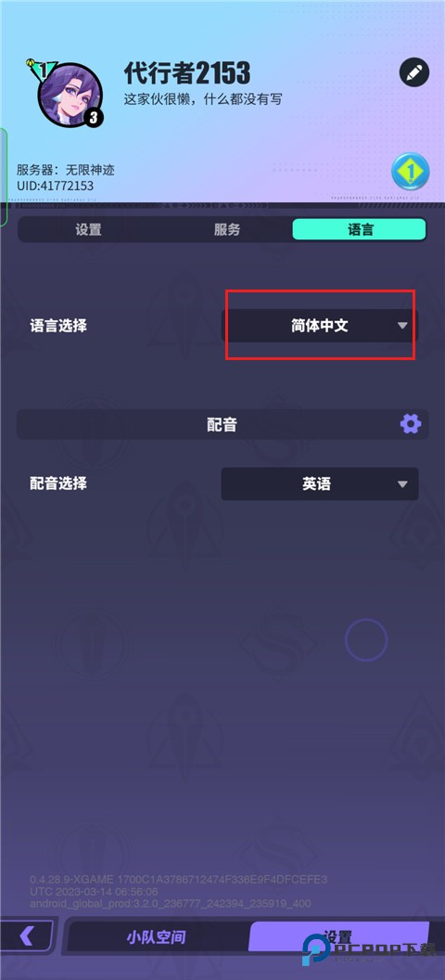
Task: Tap the pencil edit profile icon
Action: click(414, 72)
